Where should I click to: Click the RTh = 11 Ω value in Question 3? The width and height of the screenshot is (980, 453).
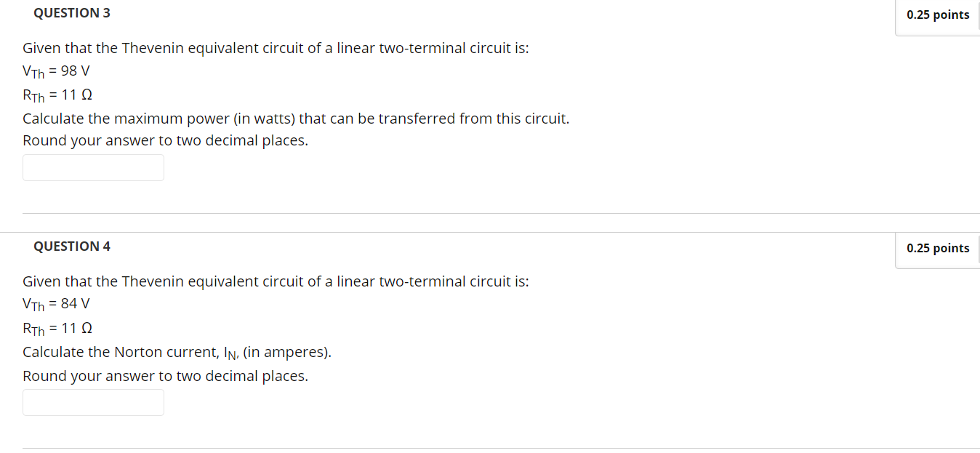point(57,95)
